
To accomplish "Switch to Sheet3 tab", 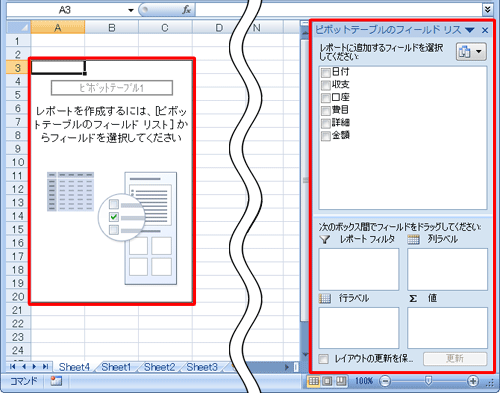I will (202, 367).
